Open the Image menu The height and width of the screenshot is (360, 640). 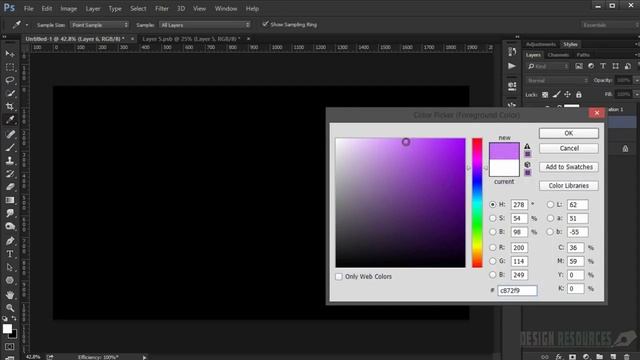click(x=69, y=9)
